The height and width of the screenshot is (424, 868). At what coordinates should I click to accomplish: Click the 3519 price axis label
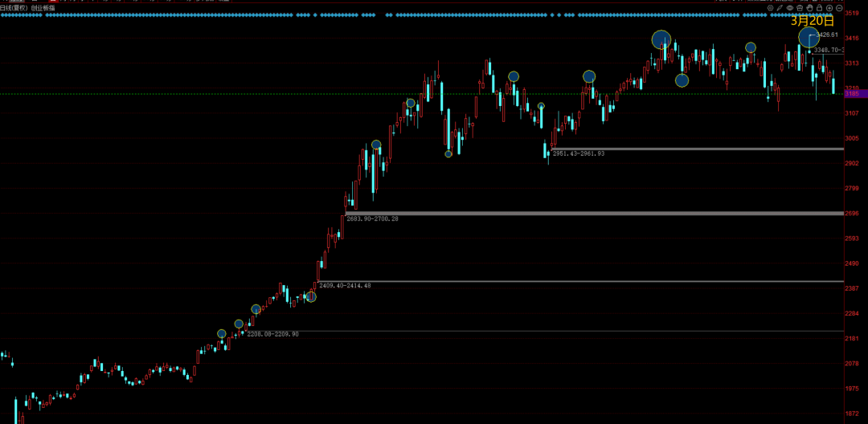852,13
